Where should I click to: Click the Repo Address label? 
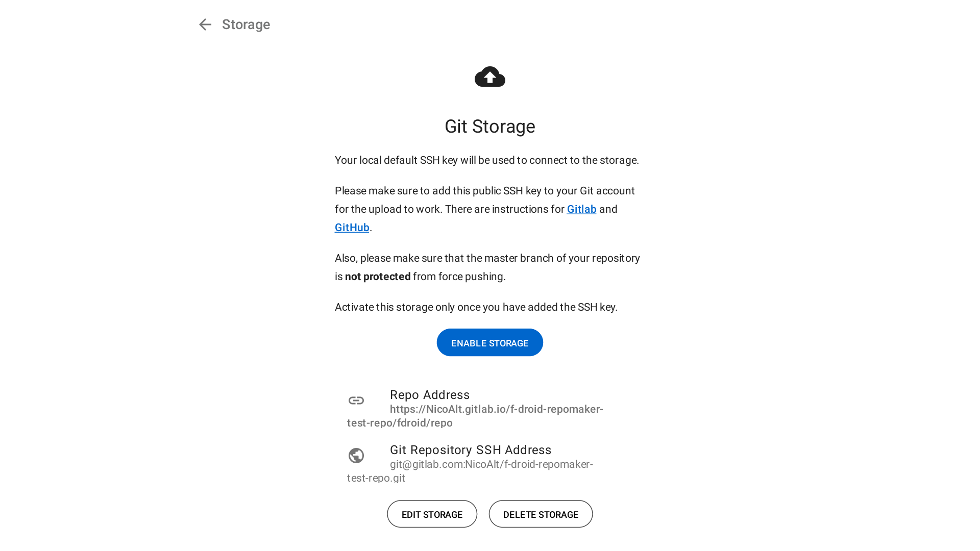429,395
